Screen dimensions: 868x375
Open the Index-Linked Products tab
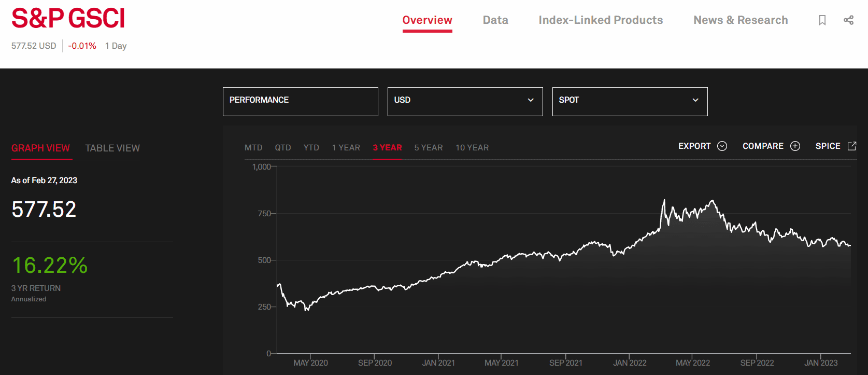click(x=601, y=20)
